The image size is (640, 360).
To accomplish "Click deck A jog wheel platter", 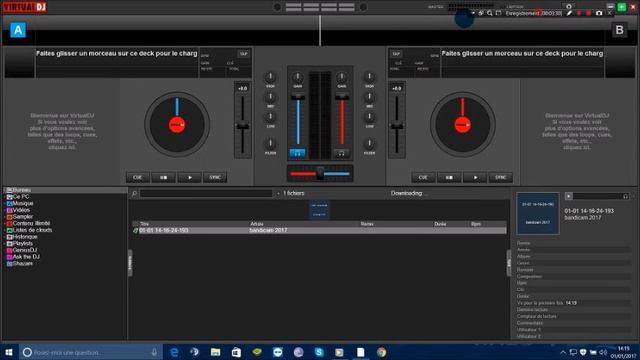I will tap(177, 124).
